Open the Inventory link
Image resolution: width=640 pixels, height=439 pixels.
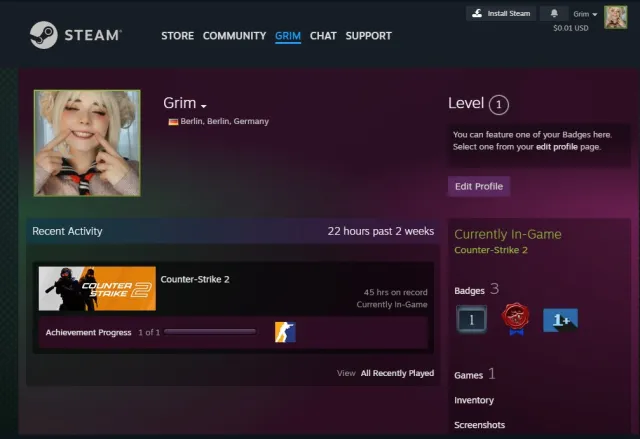pos(474,400)
